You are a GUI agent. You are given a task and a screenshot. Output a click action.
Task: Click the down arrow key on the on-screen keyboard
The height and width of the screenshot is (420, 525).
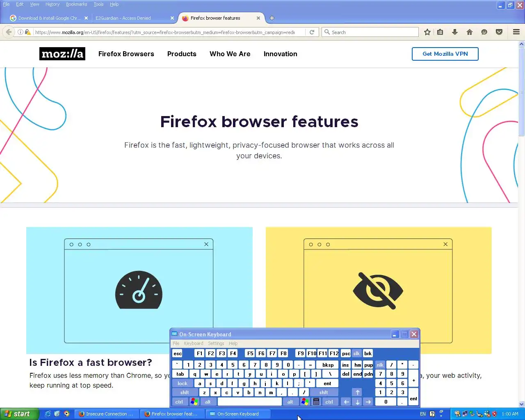pos(357,402)
